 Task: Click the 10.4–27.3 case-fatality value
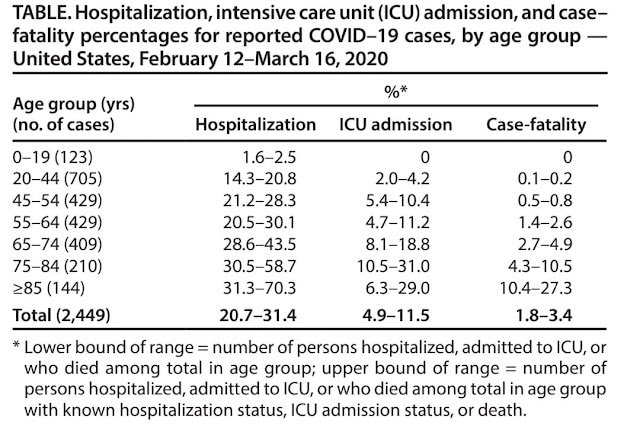[536, 288]
